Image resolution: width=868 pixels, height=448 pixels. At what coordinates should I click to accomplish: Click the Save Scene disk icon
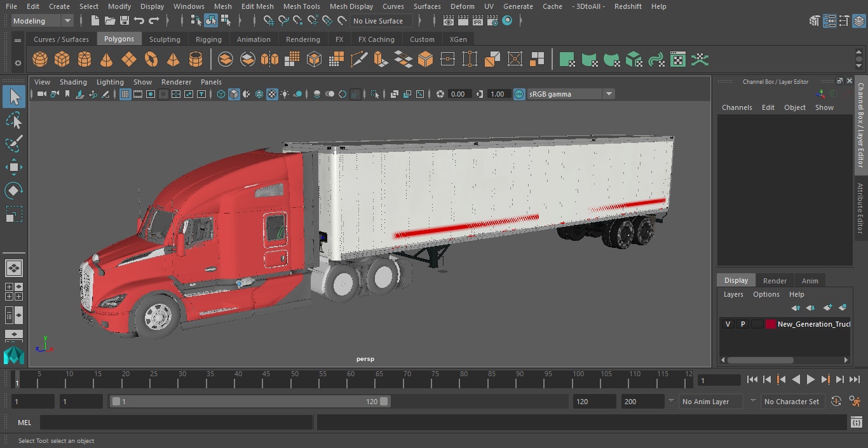tap(125, 21)
